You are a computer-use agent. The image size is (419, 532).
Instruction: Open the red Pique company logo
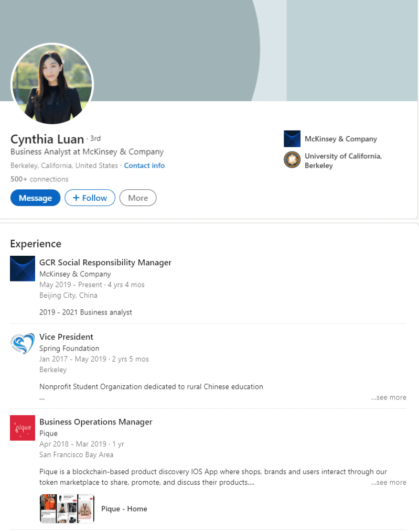[23, 428]
